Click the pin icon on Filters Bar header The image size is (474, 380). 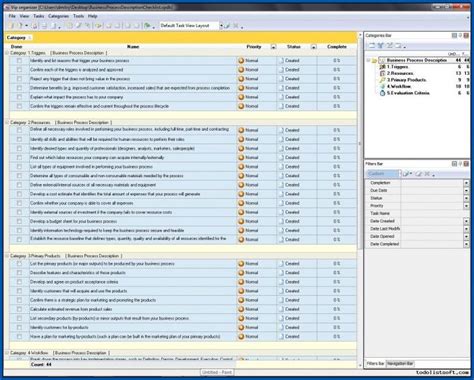coord(460,164)
